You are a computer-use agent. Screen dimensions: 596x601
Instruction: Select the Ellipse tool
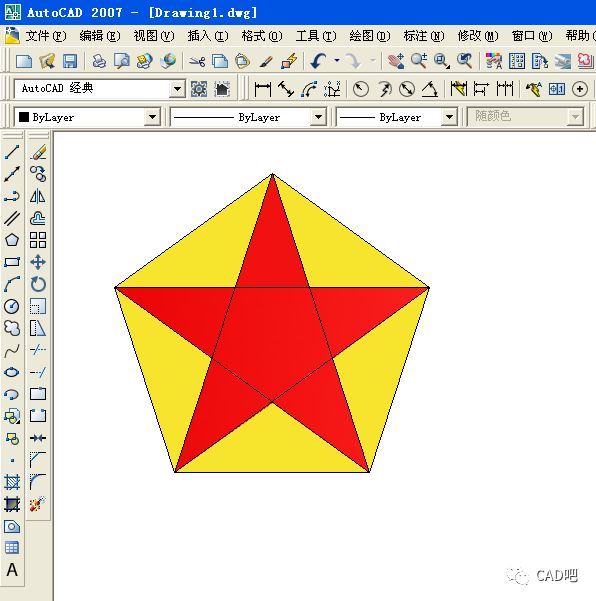pos(12,372)
